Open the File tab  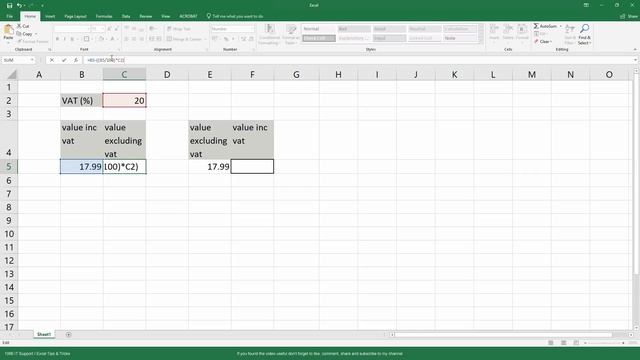coord(9,16)
